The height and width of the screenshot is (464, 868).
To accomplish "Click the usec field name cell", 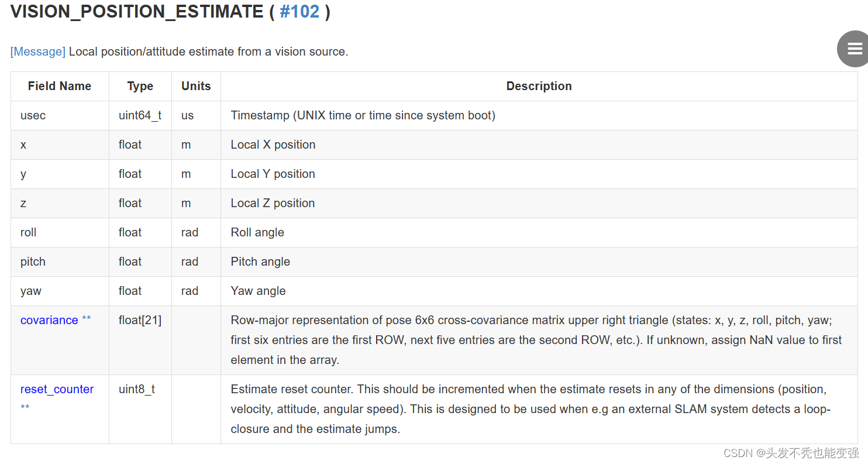I will [60, 115].
